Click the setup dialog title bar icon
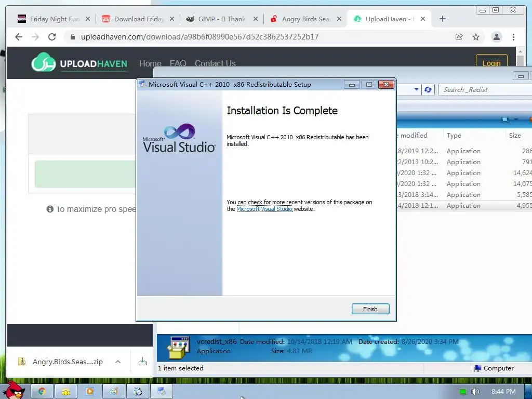This screenshot has width=532, height=399. [142, 84]
